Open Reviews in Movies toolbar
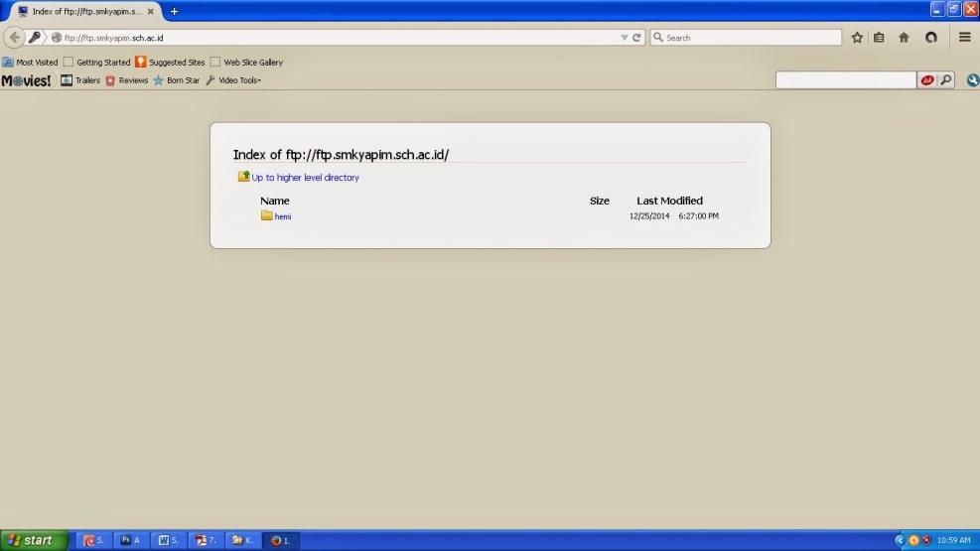 coord(127,80)
